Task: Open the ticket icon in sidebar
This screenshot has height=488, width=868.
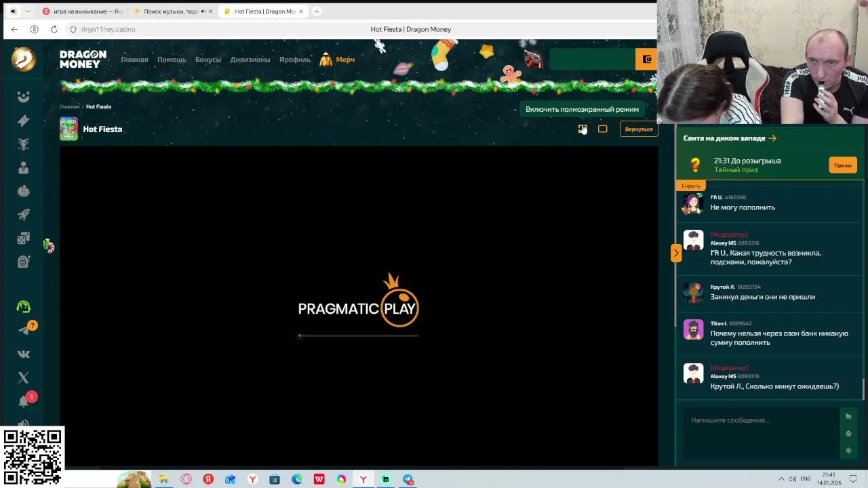Action: tap(24, 121)
